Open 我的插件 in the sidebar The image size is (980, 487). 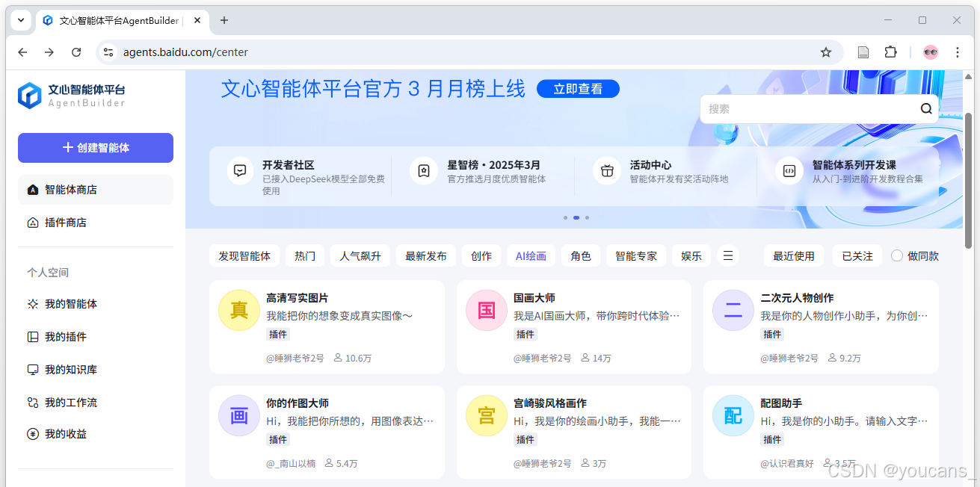point(96,337)
